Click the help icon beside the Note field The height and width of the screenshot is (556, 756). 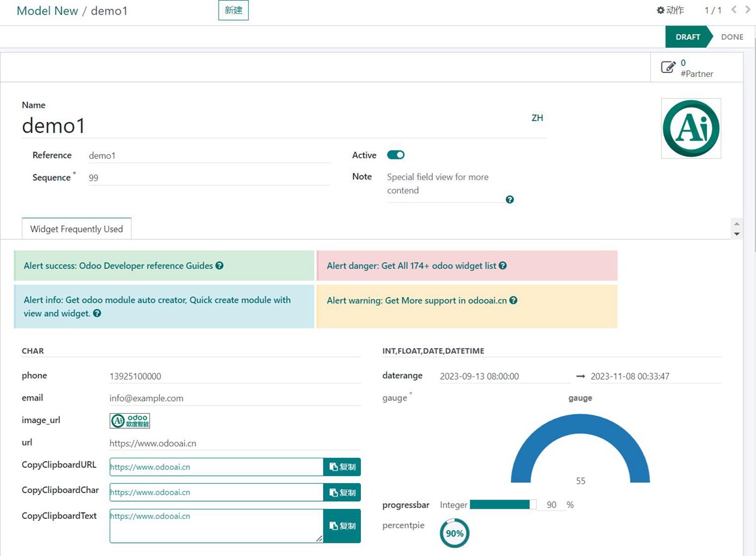point(510,199)
